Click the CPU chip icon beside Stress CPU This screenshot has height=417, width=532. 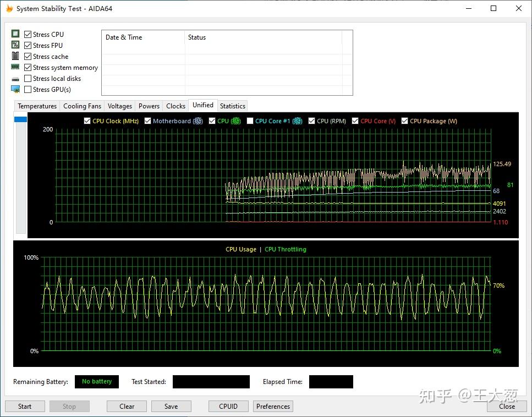tap(15, 34)
